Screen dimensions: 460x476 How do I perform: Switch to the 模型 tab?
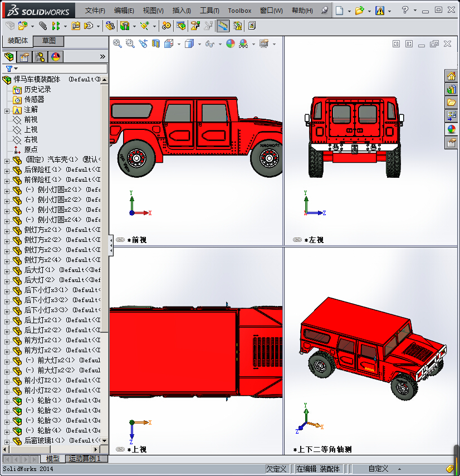point(52,458)
